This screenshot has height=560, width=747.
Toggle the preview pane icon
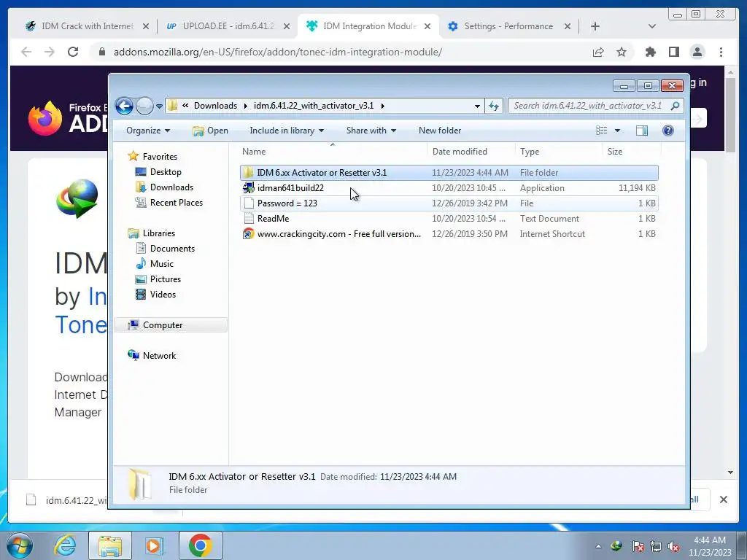click(642, 131)
